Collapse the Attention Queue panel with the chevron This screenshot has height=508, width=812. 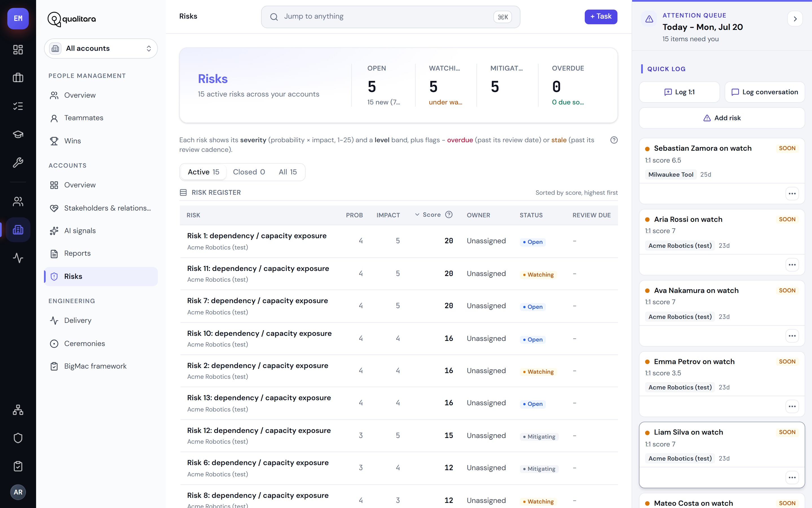click(795, 19)
